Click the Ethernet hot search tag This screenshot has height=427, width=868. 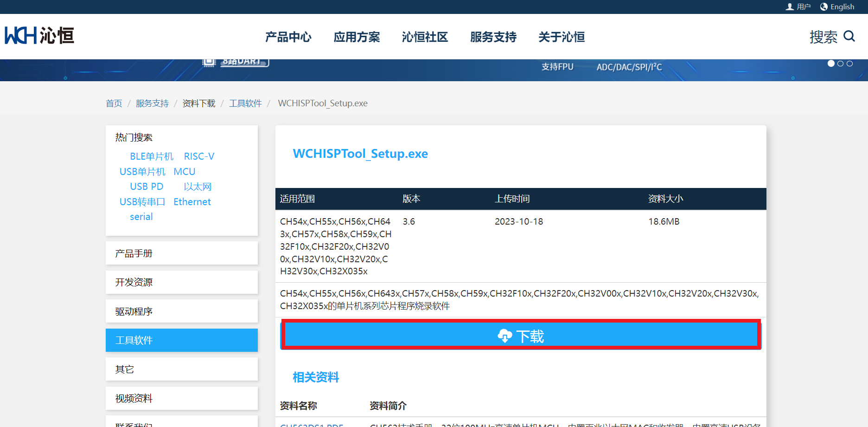click(192, 202)
